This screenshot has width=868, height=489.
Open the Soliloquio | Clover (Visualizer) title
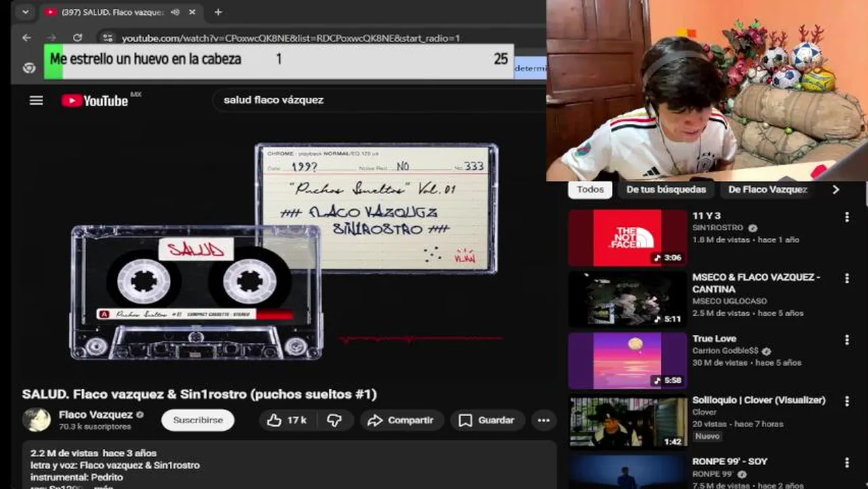[759, 400]
